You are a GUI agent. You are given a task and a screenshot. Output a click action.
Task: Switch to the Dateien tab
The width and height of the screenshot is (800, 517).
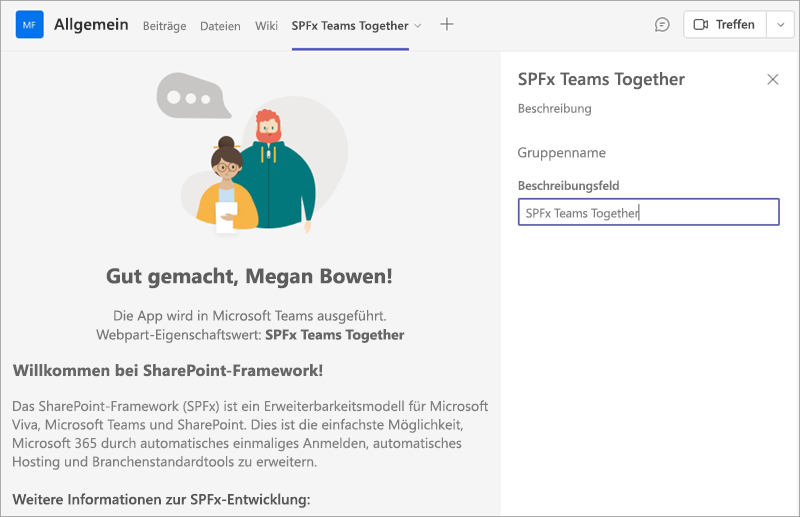tap(220, 26)
